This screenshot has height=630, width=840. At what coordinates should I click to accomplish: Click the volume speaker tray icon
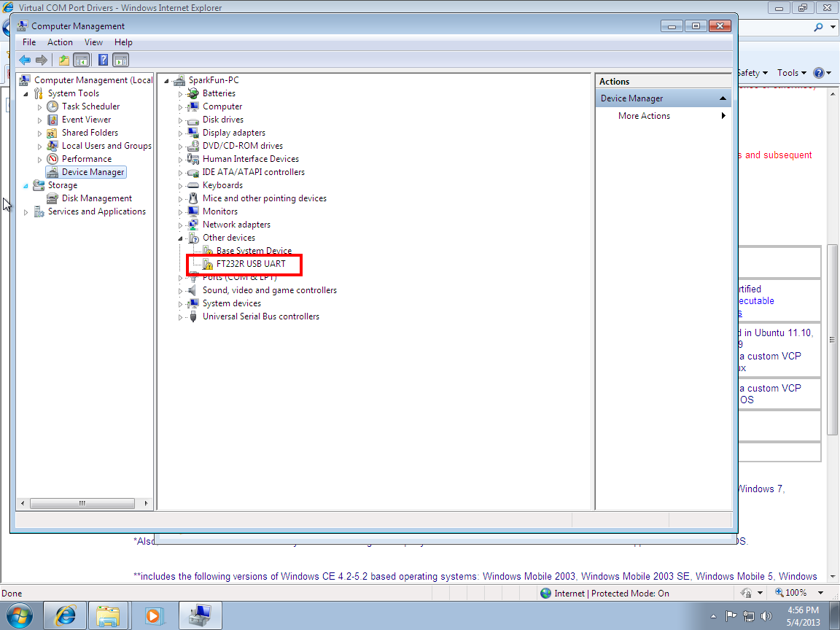766,616
